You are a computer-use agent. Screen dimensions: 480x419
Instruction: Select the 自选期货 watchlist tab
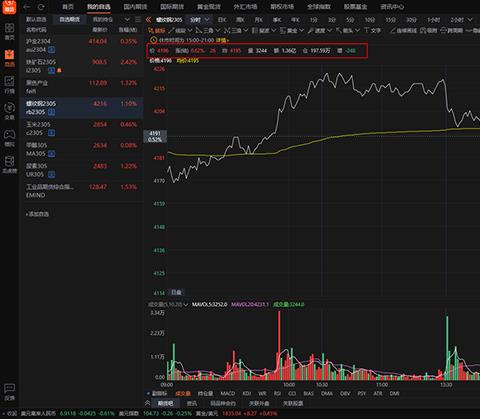pyautogui.click(x=70, y=19)
